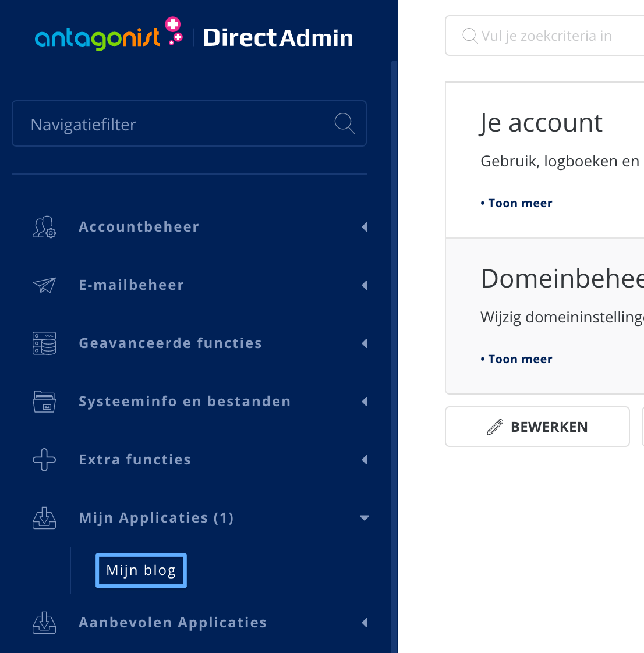
Task: Select the Accountbeheer user icon
Action: click(x=44, y=227)
